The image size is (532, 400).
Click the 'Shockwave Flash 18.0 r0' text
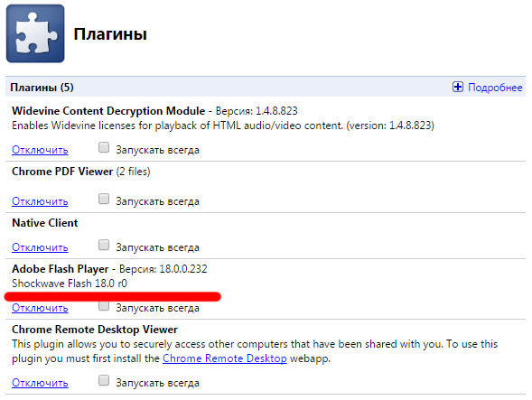(70, 284)
